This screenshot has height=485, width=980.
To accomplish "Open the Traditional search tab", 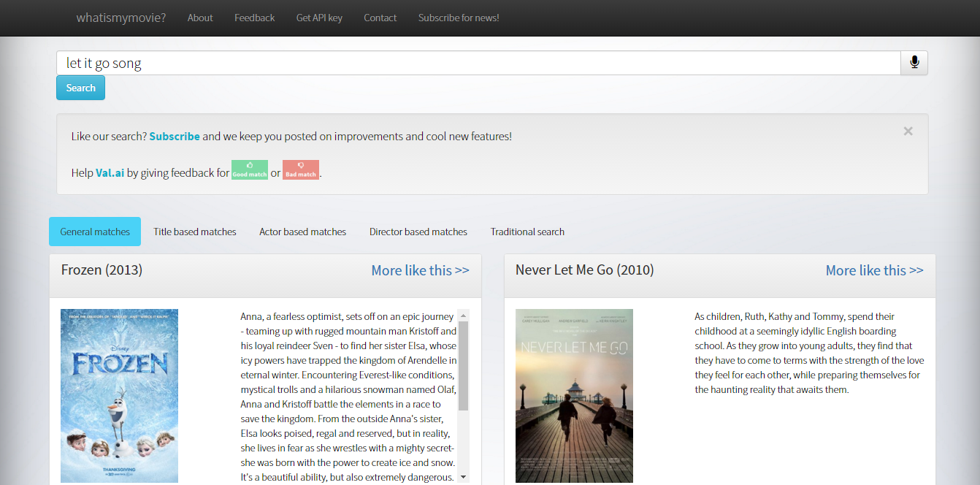I will [x=527, y=232].
